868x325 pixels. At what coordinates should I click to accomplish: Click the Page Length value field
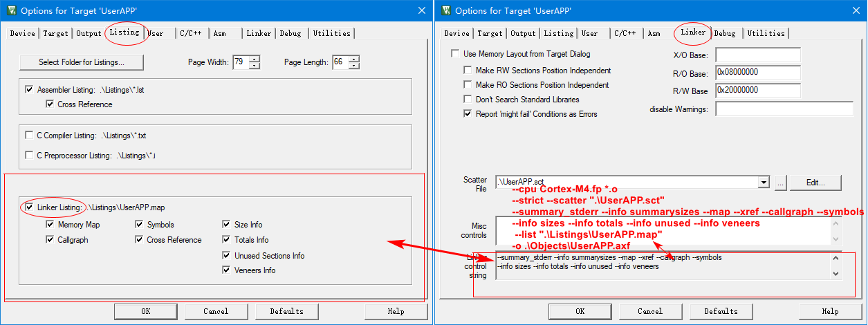(x=340, y=62)
